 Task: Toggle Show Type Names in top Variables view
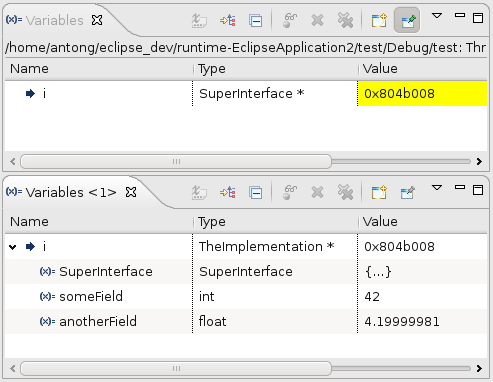click(x=199, y=21)
